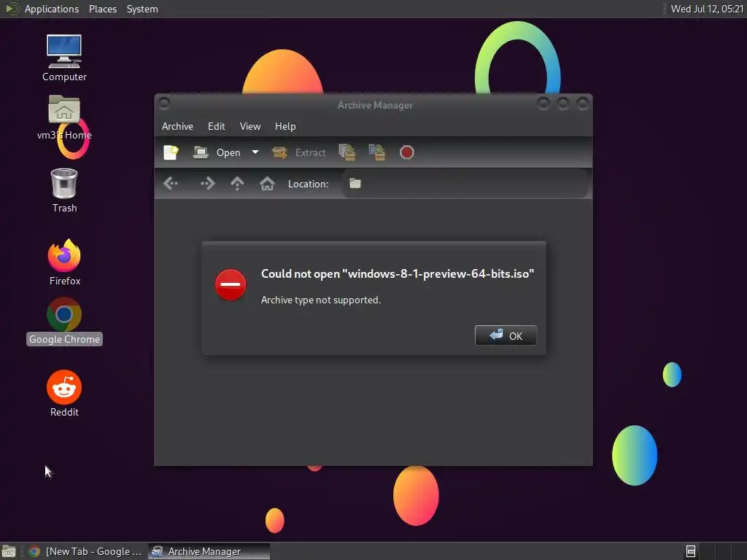The width and height of the screenshot is (747, 560).
Task: Select the Computer desktop icon
Action: point(64,58)
